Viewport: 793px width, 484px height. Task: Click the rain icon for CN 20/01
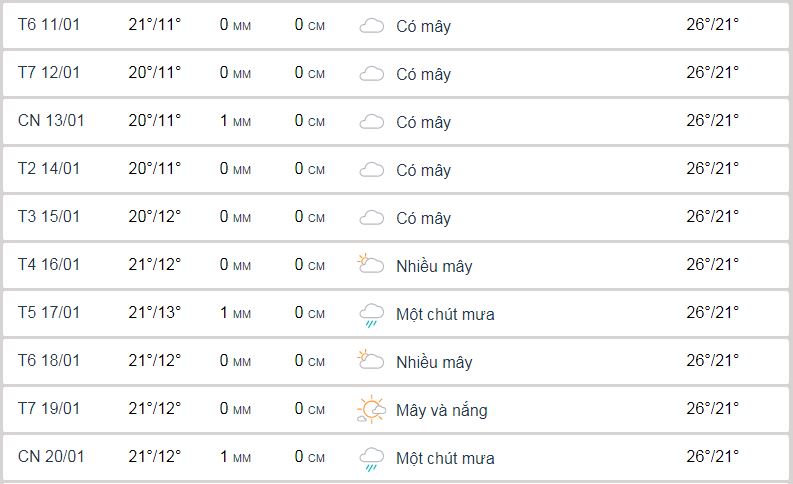pyautogui.click(x=372, y=459)
